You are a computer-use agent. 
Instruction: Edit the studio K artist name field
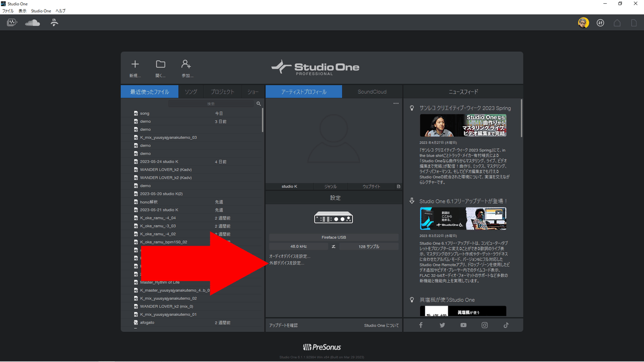[289, 187]
